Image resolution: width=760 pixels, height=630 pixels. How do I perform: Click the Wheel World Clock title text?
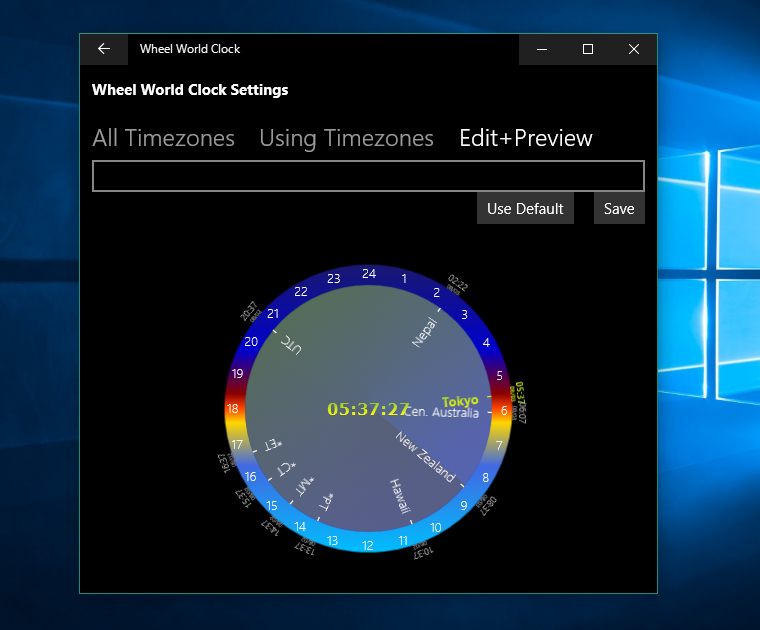tap(190, 49)
